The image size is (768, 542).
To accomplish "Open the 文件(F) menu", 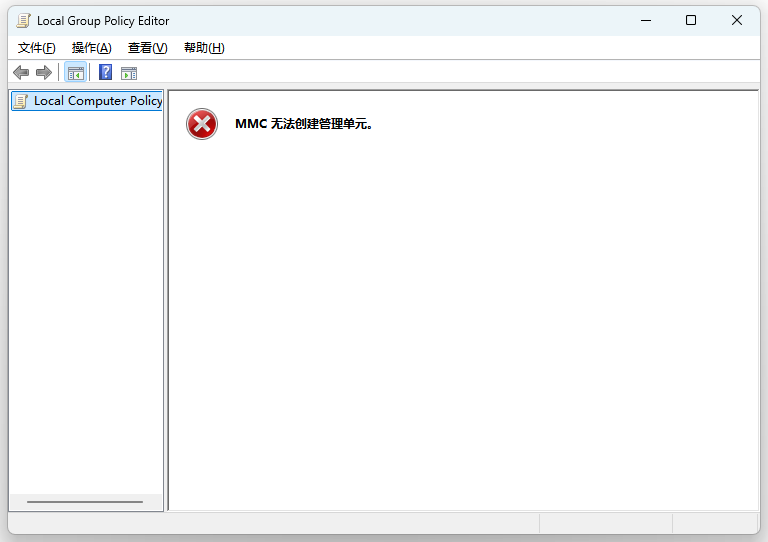I will (37, 48).
